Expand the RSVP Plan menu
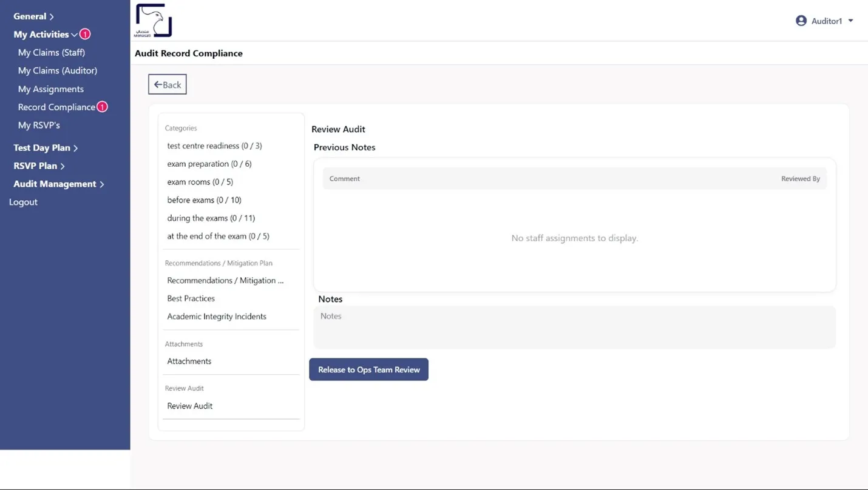The width and height of the screenshot is (868, 490). pyautogui.click(x=39, y=166)
